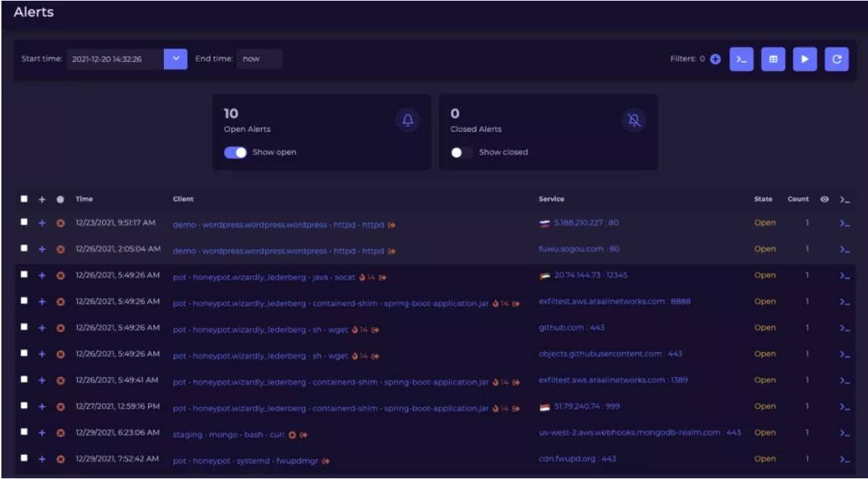Open the terminal icon in the top toolbar
868x479 pixels.
(x=741, y=59)
